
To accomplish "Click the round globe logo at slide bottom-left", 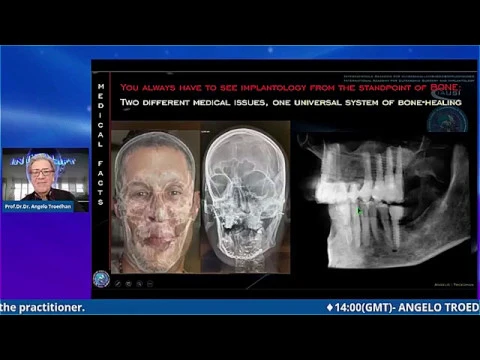I will (x=101, y=279).
